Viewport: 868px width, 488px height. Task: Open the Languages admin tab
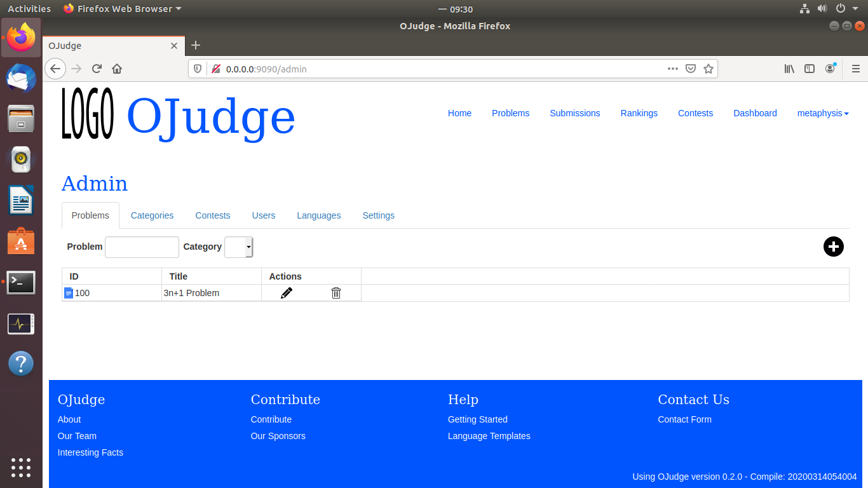click(x=318, y=215)
